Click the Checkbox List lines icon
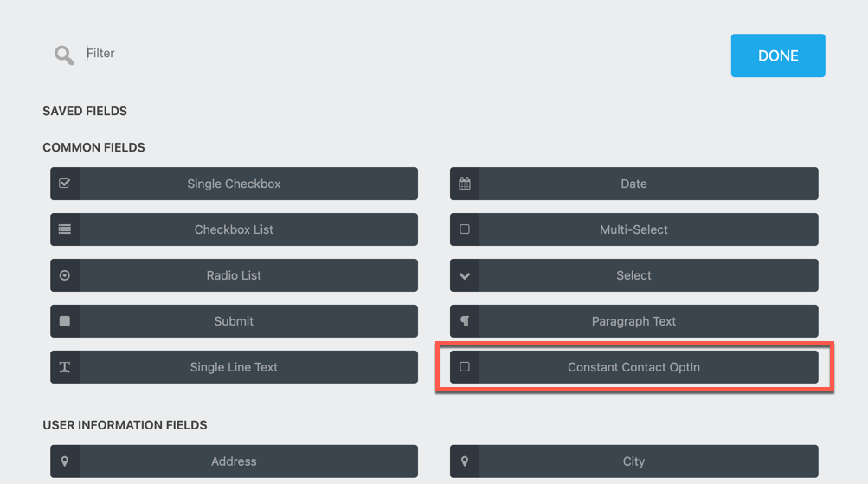The height and width of the screenshot is (484, 868). coord(65,229)
